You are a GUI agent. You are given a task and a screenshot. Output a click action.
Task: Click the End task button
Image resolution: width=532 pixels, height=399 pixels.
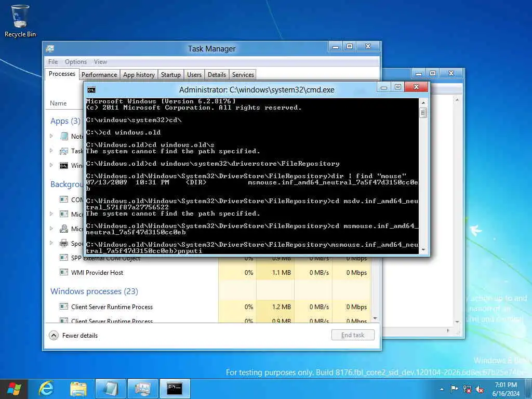coord(353,335)
